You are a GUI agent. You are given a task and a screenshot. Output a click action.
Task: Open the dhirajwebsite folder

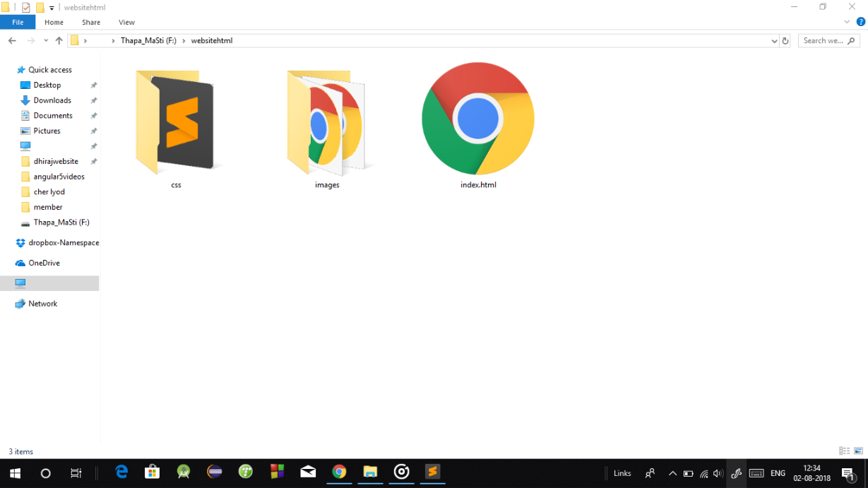56,161
